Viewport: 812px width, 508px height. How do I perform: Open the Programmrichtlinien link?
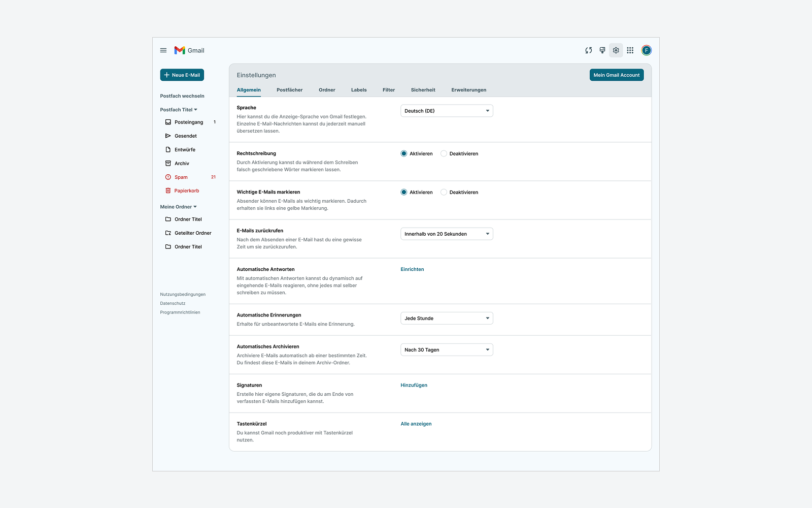click(180, 312)
